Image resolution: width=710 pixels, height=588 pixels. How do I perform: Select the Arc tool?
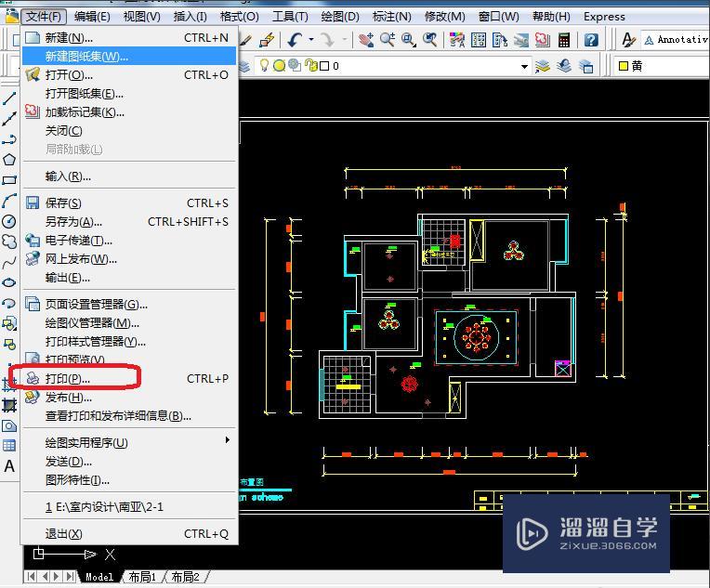click(x=9, y=201)
